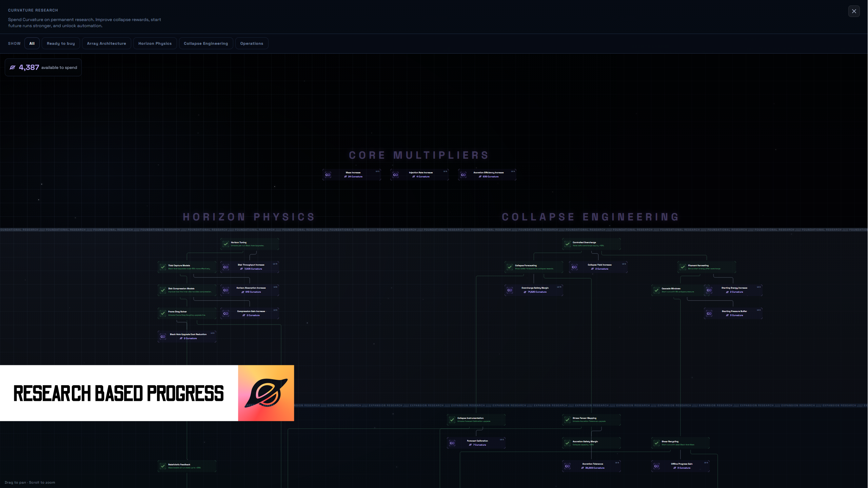This screenshot has width=868, height=488.
Task: Click infinity icon on Black Hole Upgrade Cost Reduction
Action: click(x=163, y=337)
